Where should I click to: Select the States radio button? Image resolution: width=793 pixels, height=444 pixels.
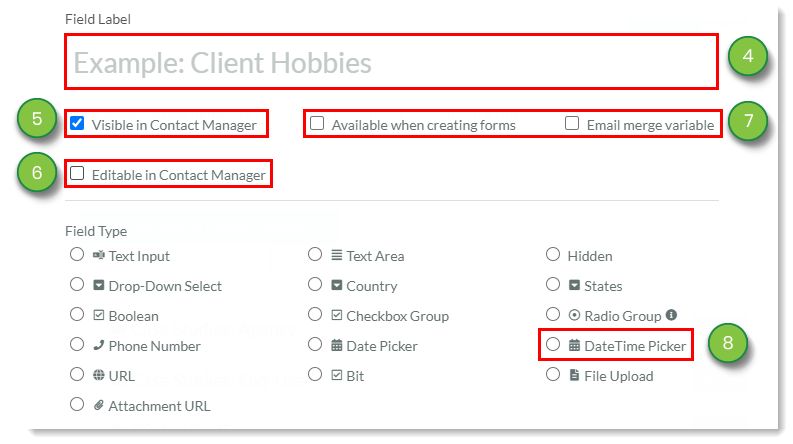(553, 284)
